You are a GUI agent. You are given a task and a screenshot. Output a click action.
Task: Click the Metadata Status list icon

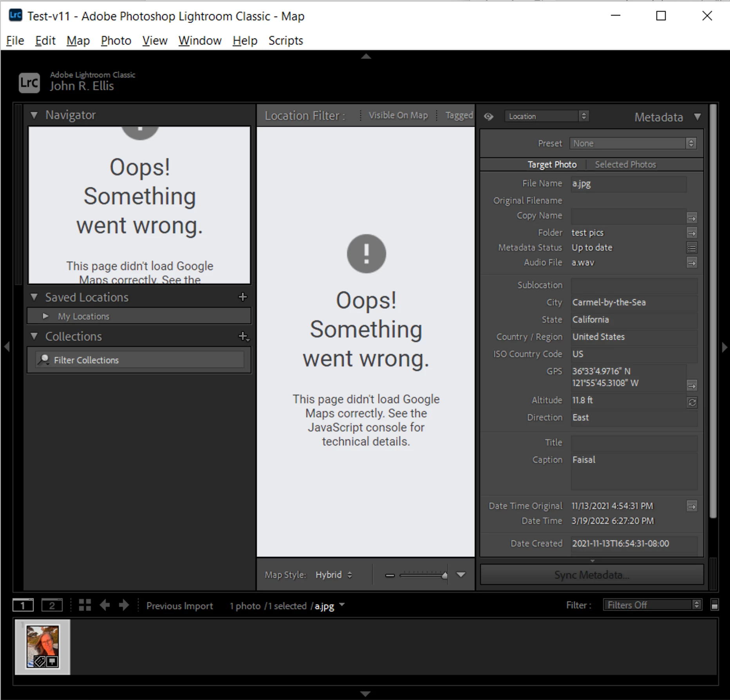point(692,248)
